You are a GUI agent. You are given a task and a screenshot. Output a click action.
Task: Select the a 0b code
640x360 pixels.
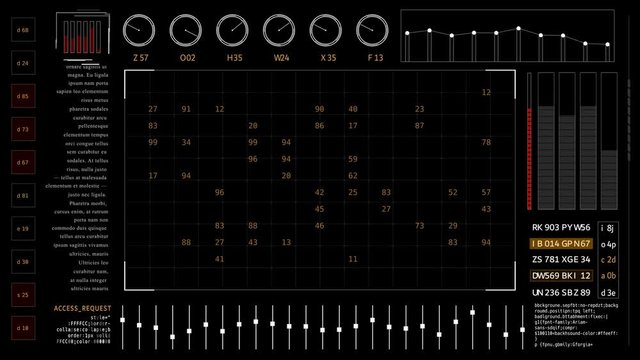[x=608, y=276]
